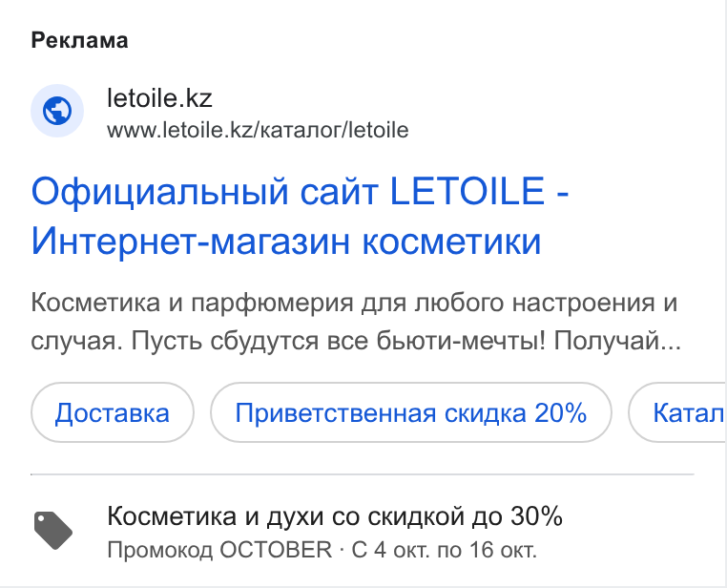This screenshot has height=588, width=727.
Task: Open the Косметика и духи со скидкой offer
Action: coord(335,515)
